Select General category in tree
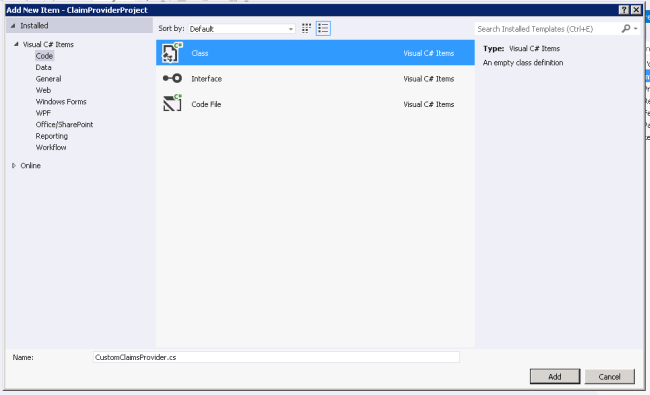This screenshot has height=395, width=650. [x=49, y=79]
